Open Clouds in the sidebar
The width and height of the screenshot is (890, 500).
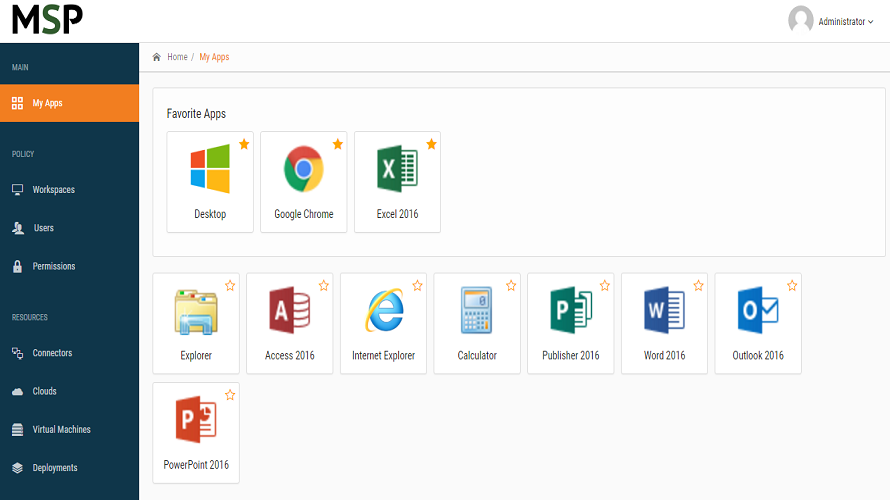69,392
